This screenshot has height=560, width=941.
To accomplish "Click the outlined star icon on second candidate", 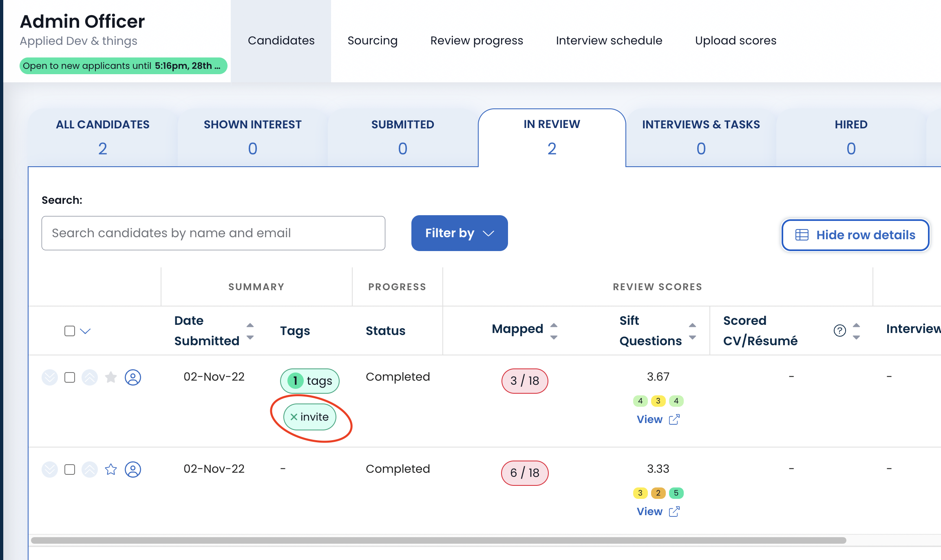I will (x=111, y=470).
